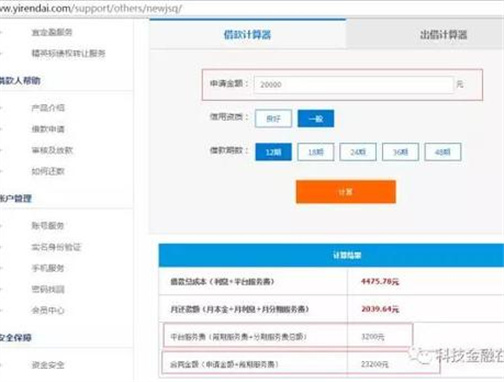The height and width of the screenshot is (382, 504).
Task: Click the 合同金额 row label
Action: coord(224,364)
